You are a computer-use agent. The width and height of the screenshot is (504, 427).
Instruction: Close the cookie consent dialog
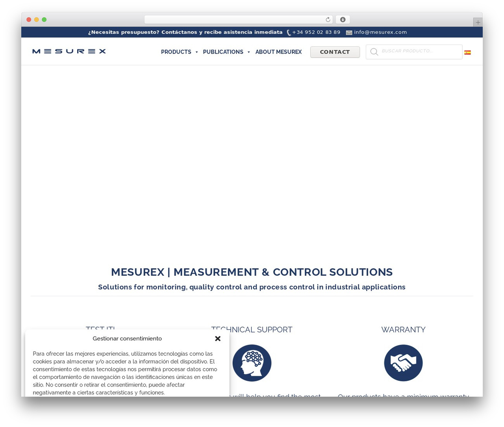pyautogui.click(x=218, y=338)
